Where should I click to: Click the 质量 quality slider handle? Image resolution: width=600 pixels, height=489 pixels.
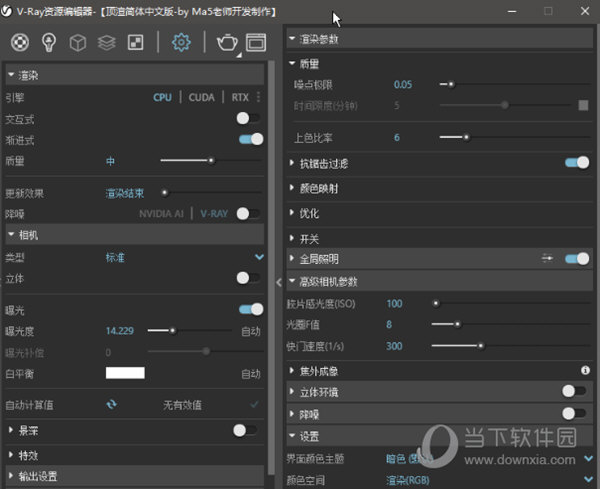point(211,160)
